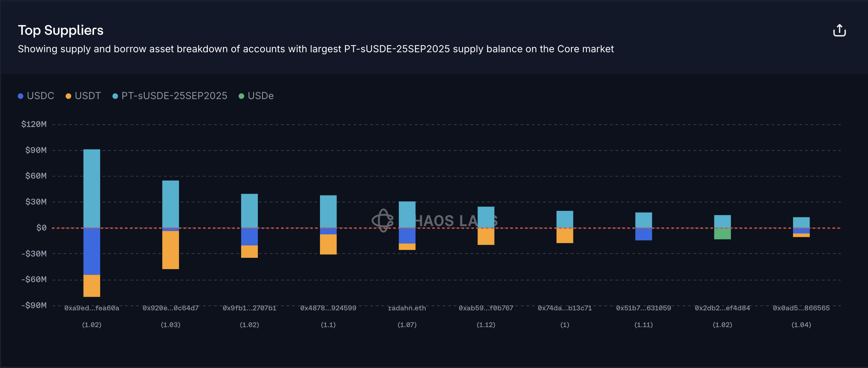Screen dimensions: 868x368
Task: Click the share/export icon
Action: pos(839,30)
